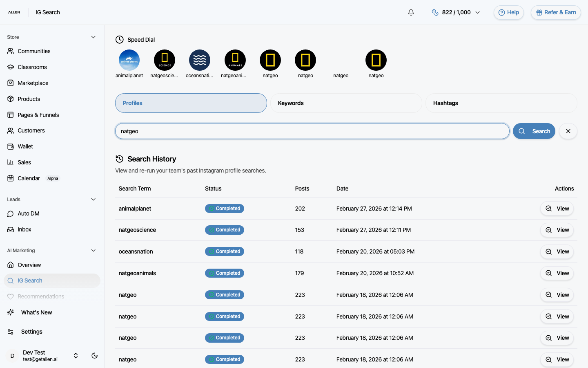The height and width of the screenshot is (368, 588).
Task: Expand the 822 / 1,000 credits dropdown
Action: pyautogui.click(x=456, y=12)
